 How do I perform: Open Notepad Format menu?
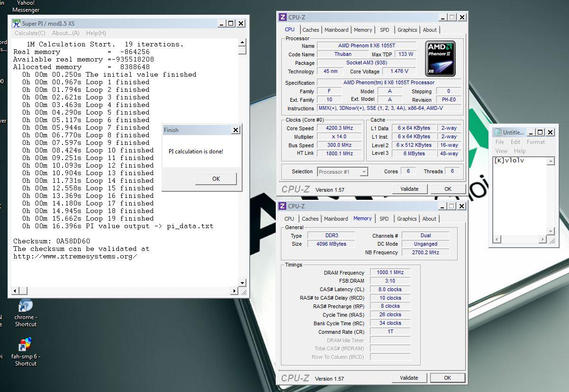tap(536, 142)
